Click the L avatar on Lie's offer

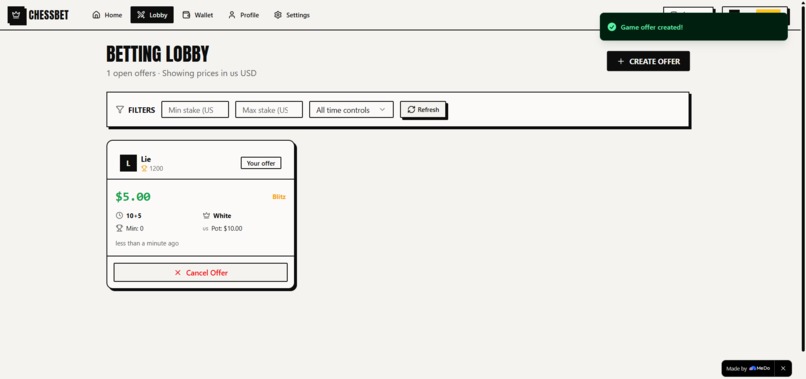tap(129, 164)
